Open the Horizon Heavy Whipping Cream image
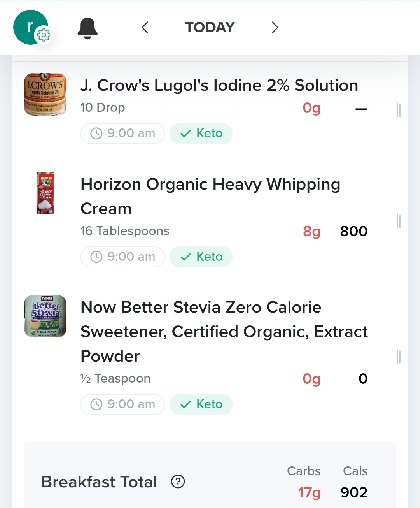Screen dimensions: 420x508 pos(45,193)
